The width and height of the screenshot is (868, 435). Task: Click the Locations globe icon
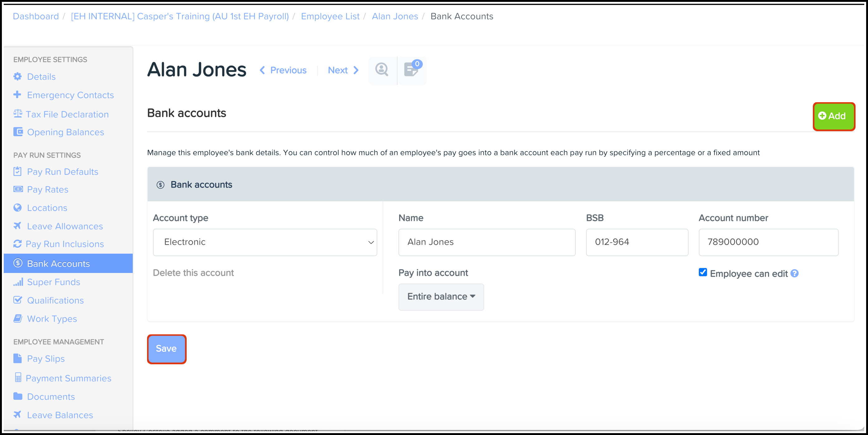click(x=17, y=208)
